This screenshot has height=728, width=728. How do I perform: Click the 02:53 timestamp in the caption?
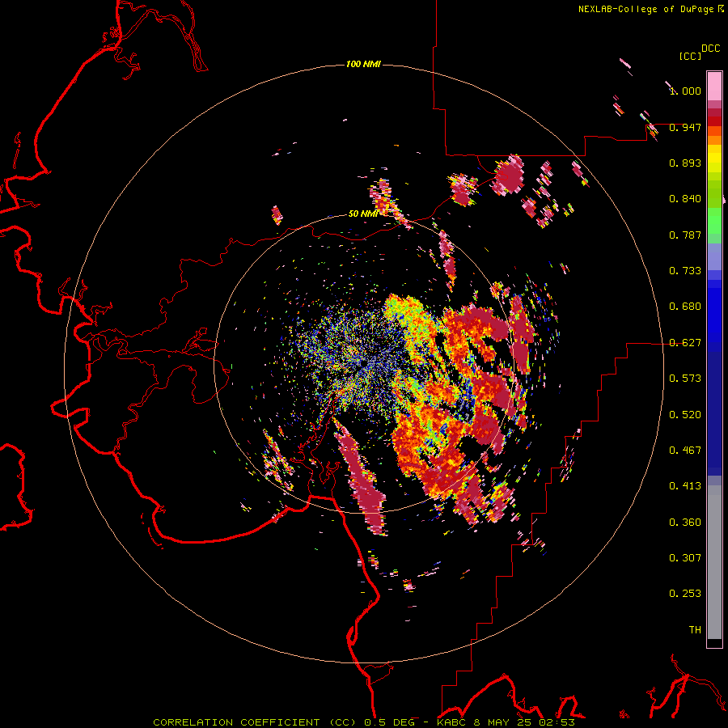[557, 722]
